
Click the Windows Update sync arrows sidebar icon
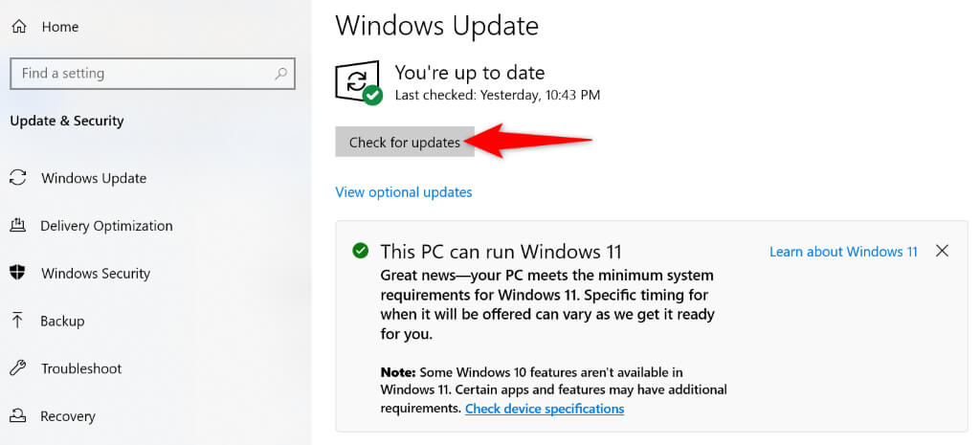click(18, 178)
